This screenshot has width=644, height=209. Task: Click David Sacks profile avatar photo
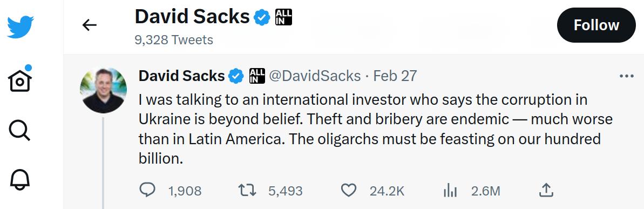[103, 90]
